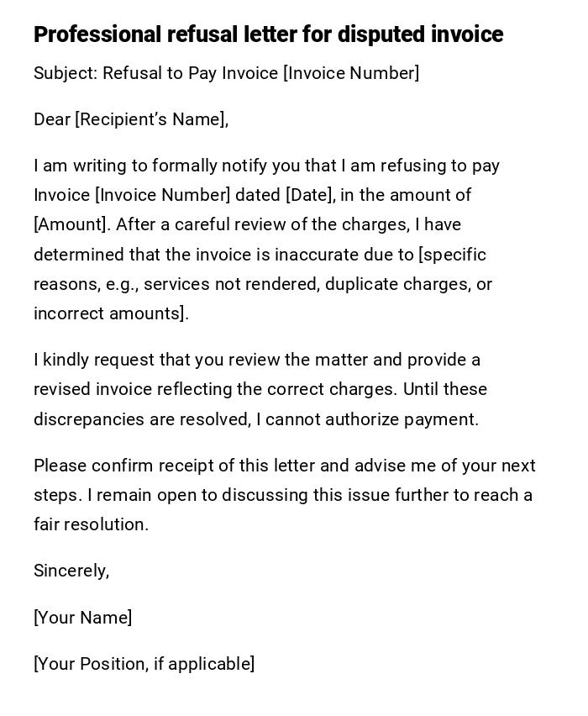Click the word 'Dear' in the greeting
The image size is (588, 716).
pyautogui.click(x=52, y=119)
